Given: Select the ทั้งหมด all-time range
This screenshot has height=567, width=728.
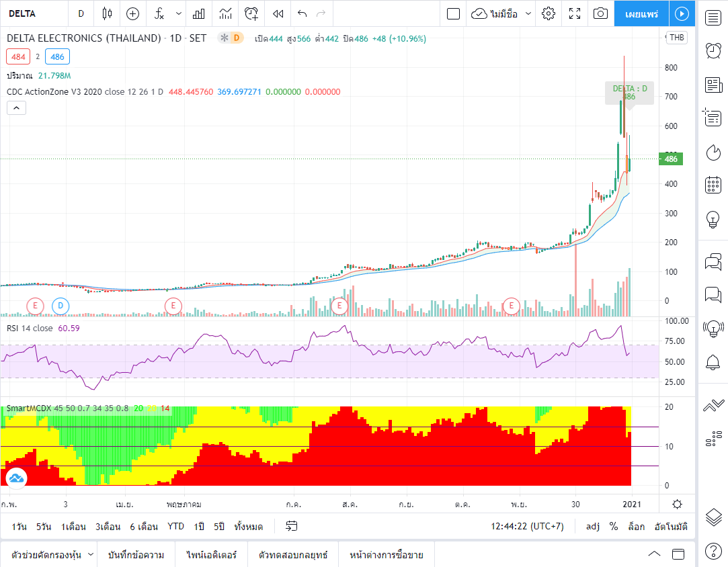Looking at the screenshot, I should point(249,527).
